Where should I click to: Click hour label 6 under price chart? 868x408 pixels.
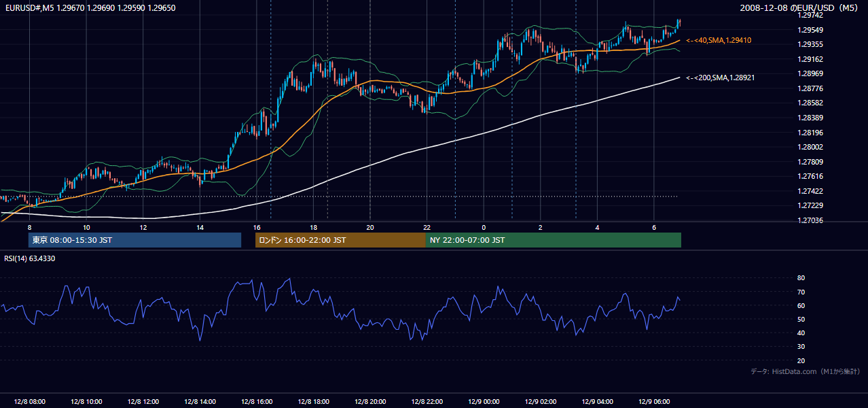pos(654,227)
